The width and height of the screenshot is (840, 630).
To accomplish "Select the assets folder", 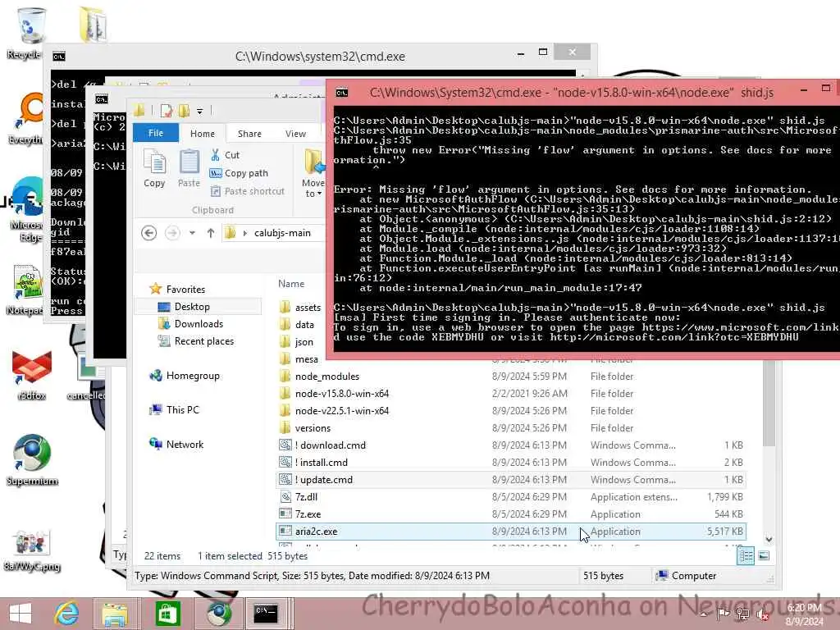I will (x=300, y=308).
